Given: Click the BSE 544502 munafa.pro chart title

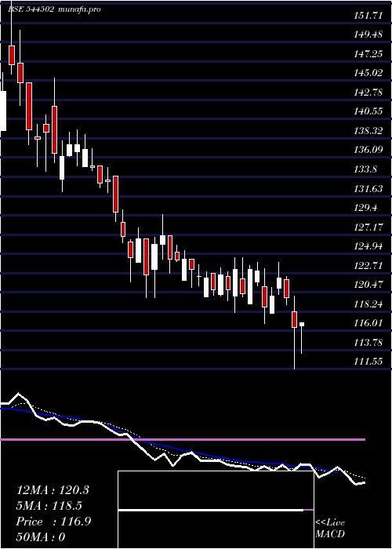Looking at the screenshot, I should (55, 9).
